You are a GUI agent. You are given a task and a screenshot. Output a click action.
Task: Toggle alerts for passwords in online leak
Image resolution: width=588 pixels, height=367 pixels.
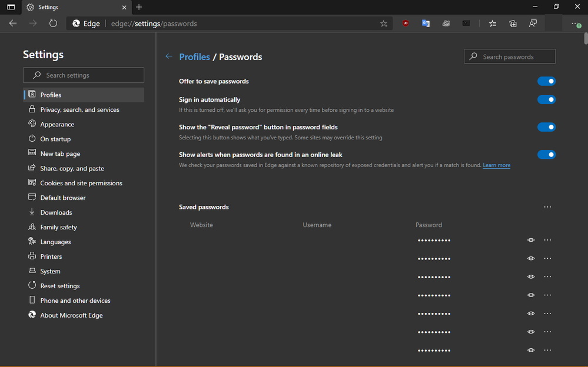(x=546, y=155)
